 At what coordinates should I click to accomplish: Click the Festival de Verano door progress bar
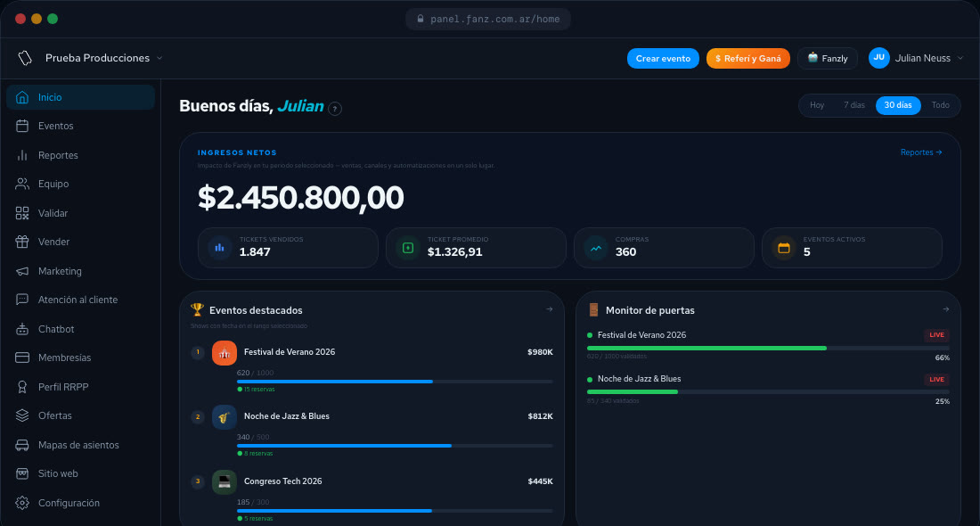(768, 348)
